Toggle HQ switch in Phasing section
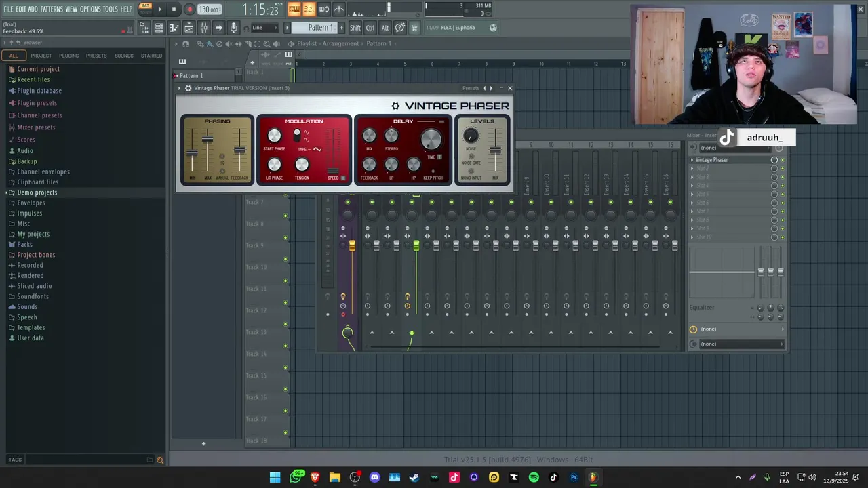The width and height of the screenshot is (868, 488). tap(222, 157)
